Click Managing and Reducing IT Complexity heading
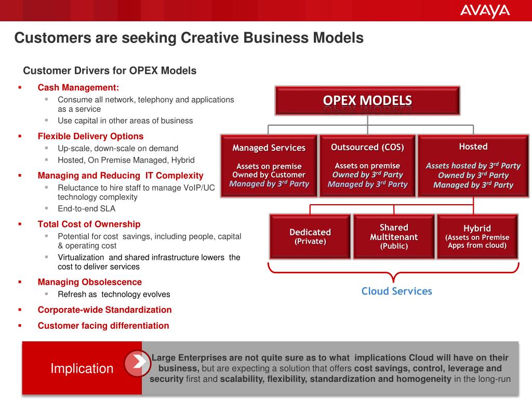The height and width of the screenshot is (399, 532). [x=121, y=176]
